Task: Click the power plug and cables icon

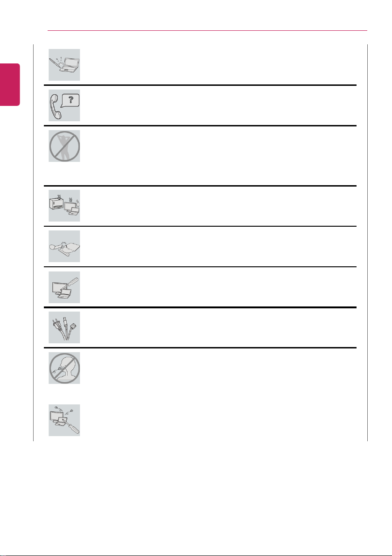Action: point(64,327)
